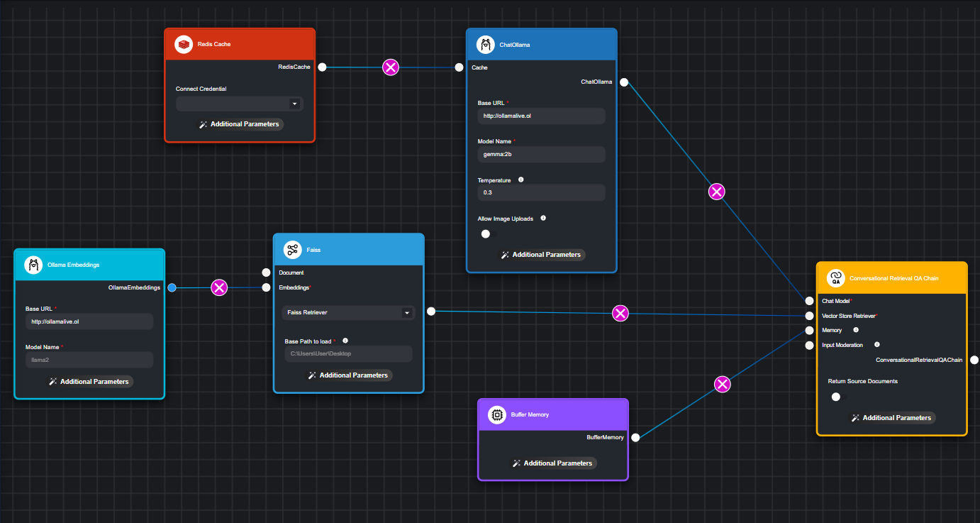Click the Memory info icon
The height and width of the screenshot is (523, 980).
click(856, 330)
